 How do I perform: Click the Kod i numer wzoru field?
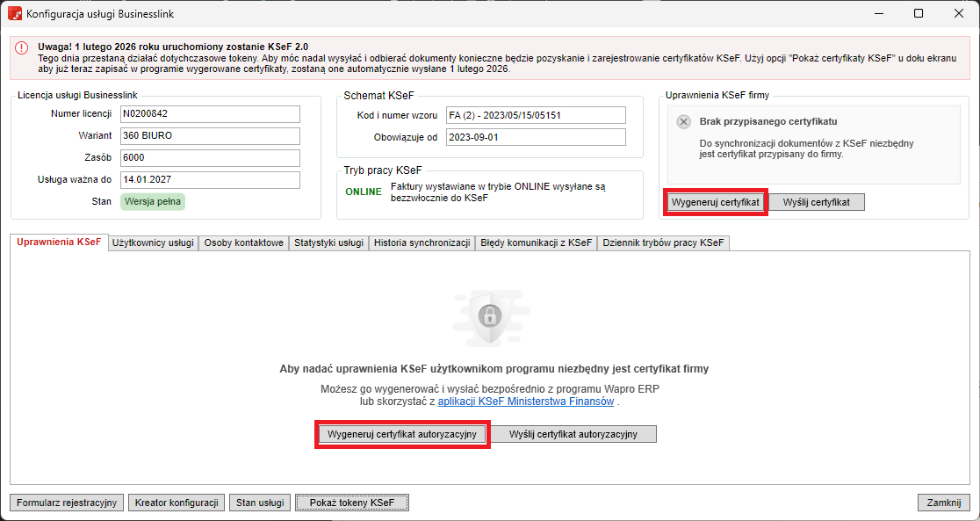[535, 115]
